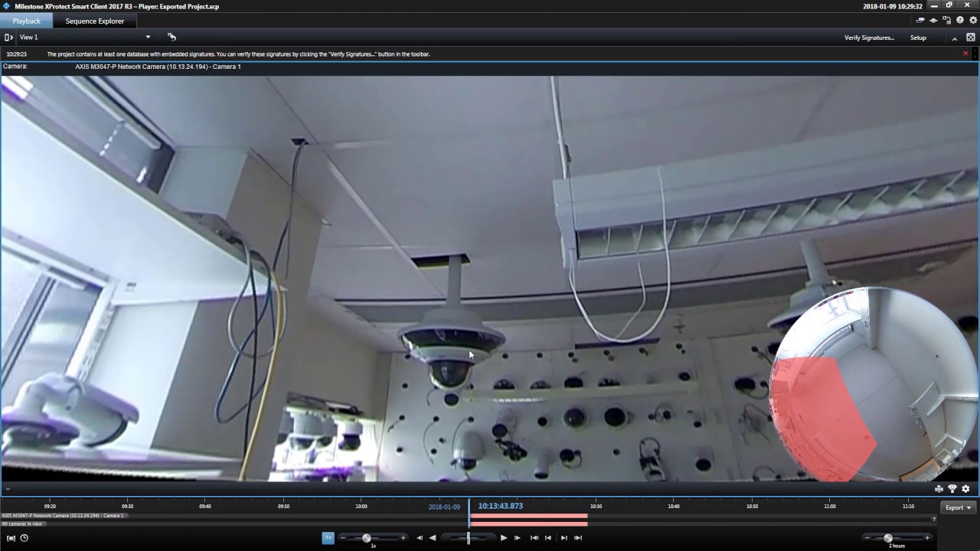Open the Export dropdown
The height and width of the screenshot is (551, 980).
958,507
